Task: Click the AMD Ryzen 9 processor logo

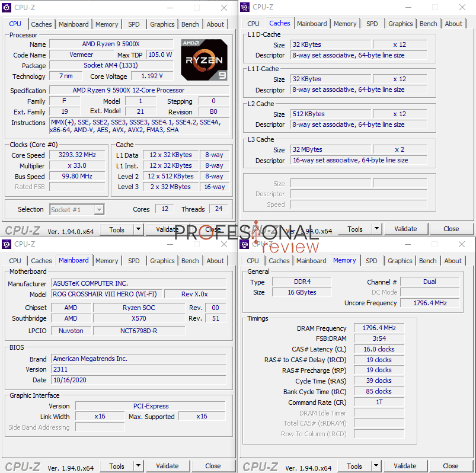Action: tap(204, 60)
